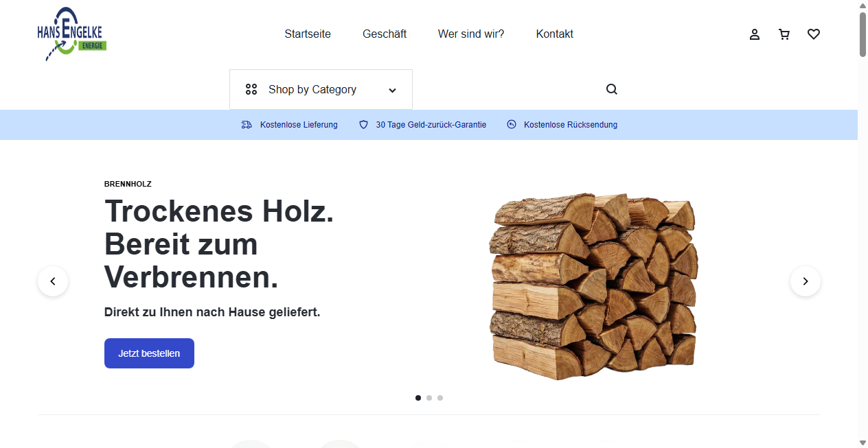Click the Hans Engelke Energie logo

pos(71,34)
